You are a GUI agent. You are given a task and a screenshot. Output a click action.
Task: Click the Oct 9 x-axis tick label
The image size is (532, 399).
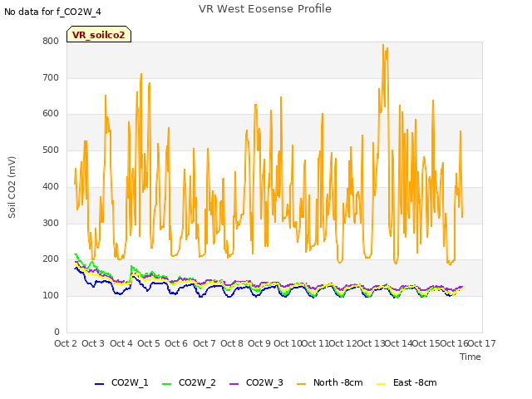tap(259, 343)
